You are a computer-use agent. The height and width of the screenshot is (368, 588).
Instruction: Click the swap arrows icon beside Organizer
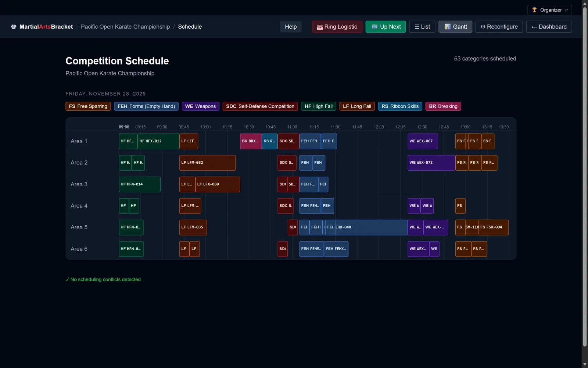[566, 10]
